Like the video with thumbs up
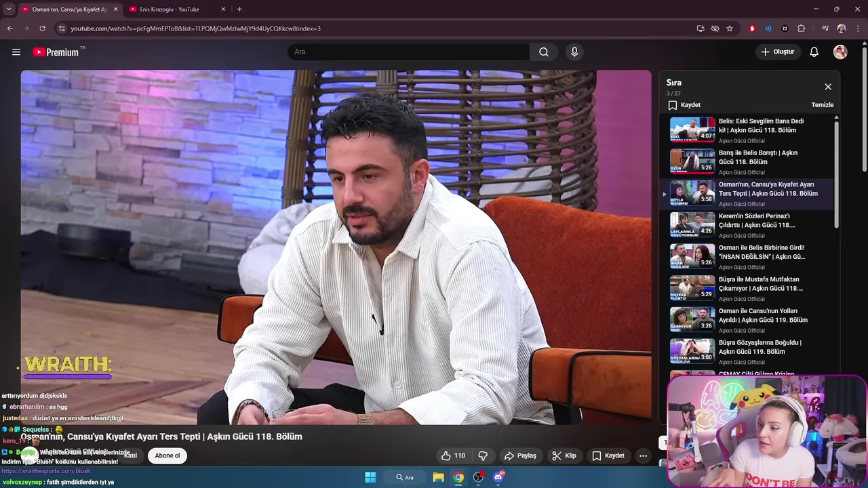This screenshot has width=868, height=488. [453, 455]
